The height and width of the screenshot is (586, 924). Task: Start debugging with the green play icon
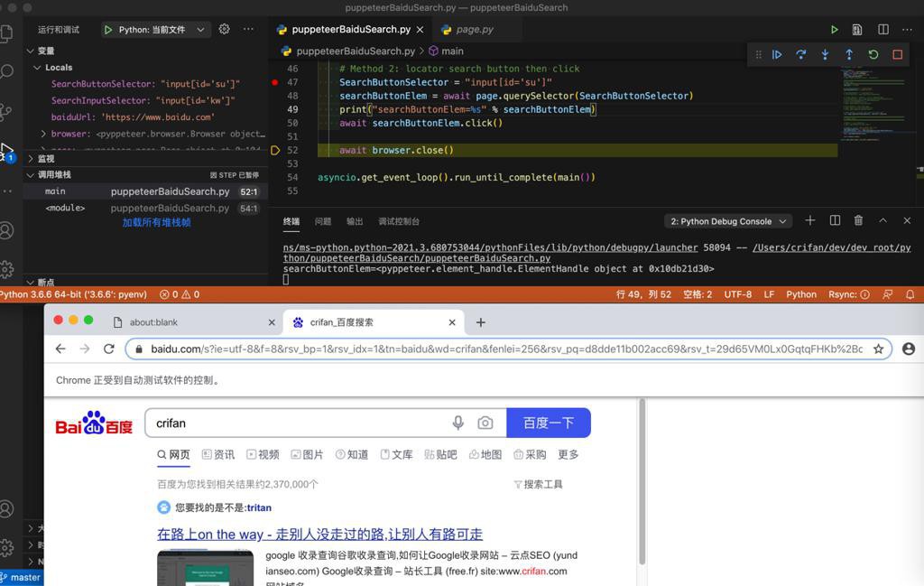tap(108, 30)
